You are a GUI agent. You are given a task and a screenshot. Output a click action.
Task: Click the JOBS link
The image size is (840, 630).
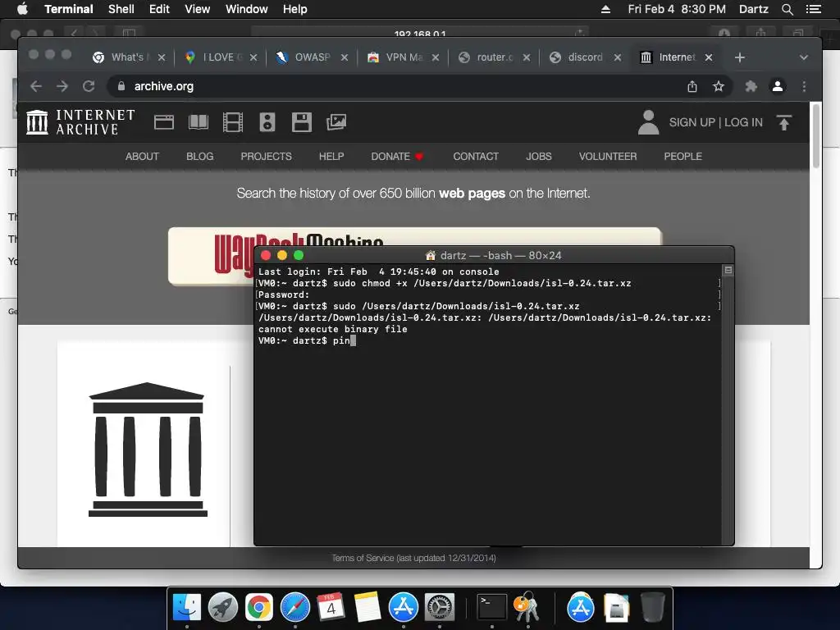click(x=538, y=157)
